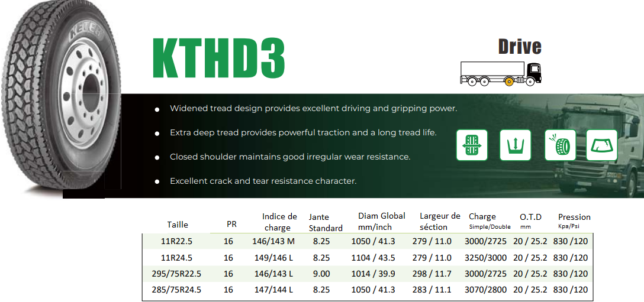This screenshot has width=644, height=302.
Task: Click the widened tread width icon
Action: pyautogui.click(x=472, y=145)
